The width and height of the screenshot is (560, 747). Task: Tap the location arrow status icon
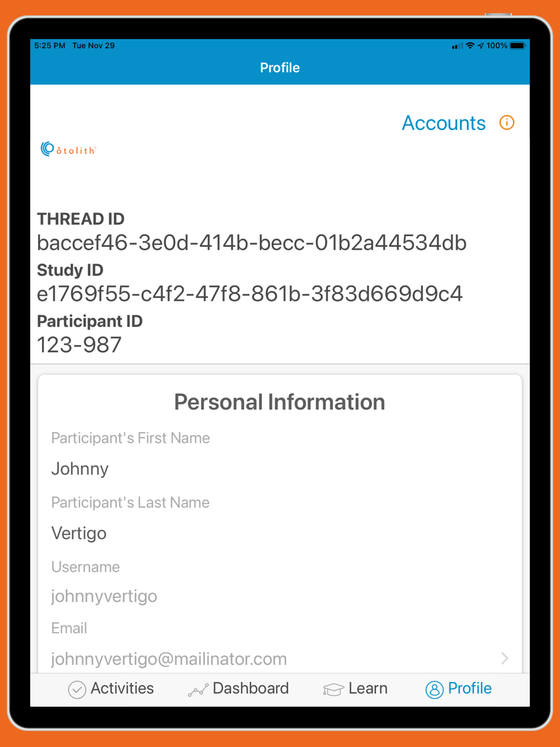click(480, 45)
